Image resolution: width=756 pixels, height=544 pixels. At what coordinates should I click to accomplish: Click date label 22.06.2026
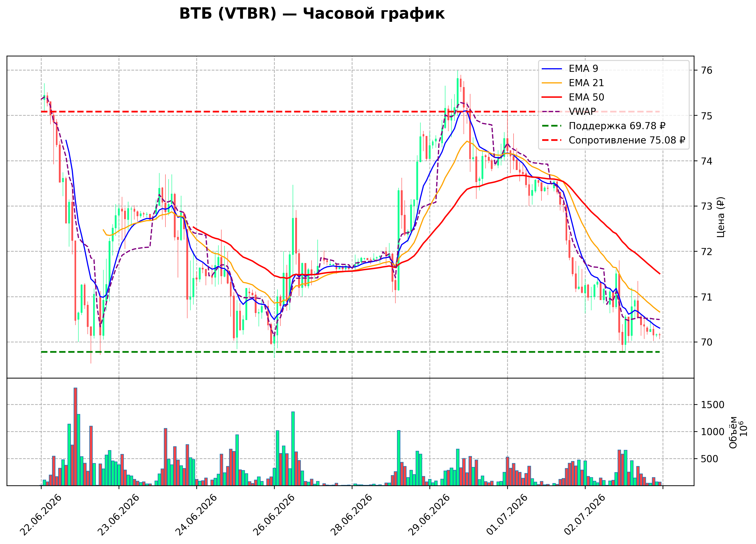tap(41, 515)
